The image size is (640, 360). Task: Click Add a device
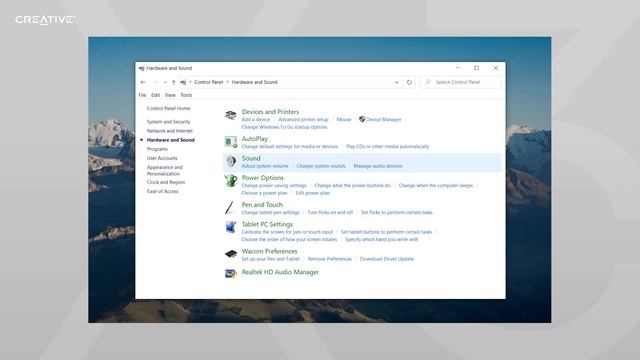click(x=256, y=120)
